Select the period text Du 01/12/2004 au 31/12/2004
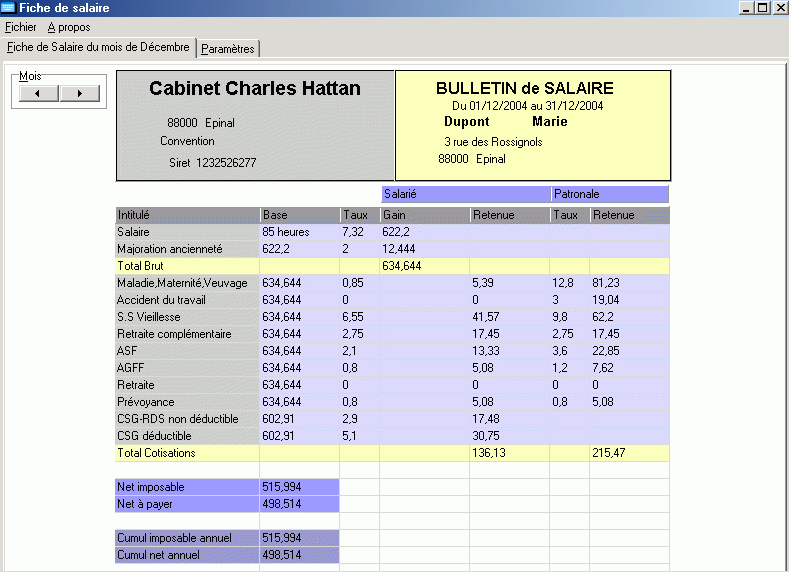 click(527, 106)
